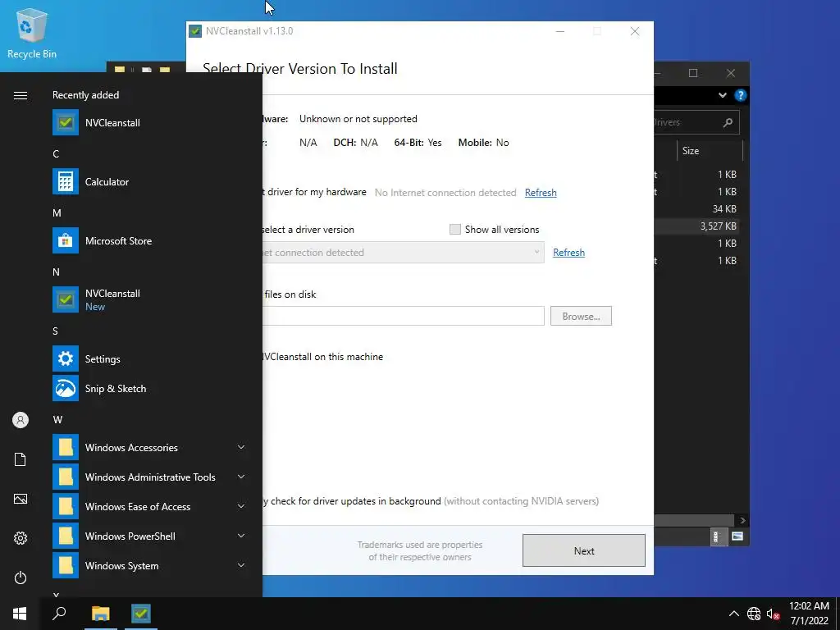The height and width of the screenshot is (630, 840).
Task: Launch Calculator from Start menu
Action: [149, 181]
